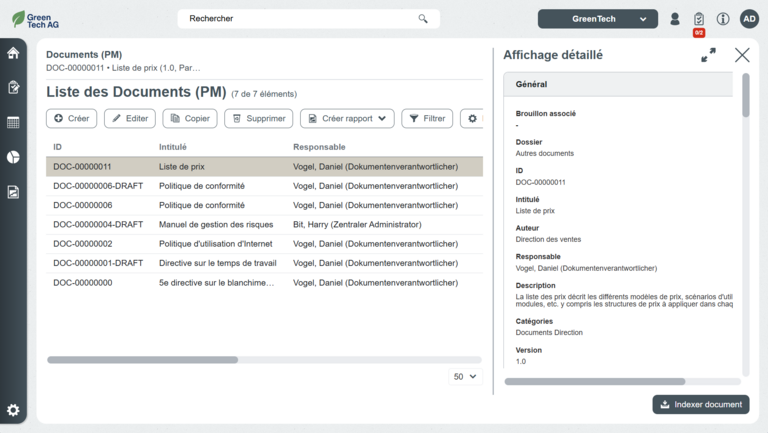768x433 pixels.
Task: Collapse the Général section header
Action: [x=622, y=85]
